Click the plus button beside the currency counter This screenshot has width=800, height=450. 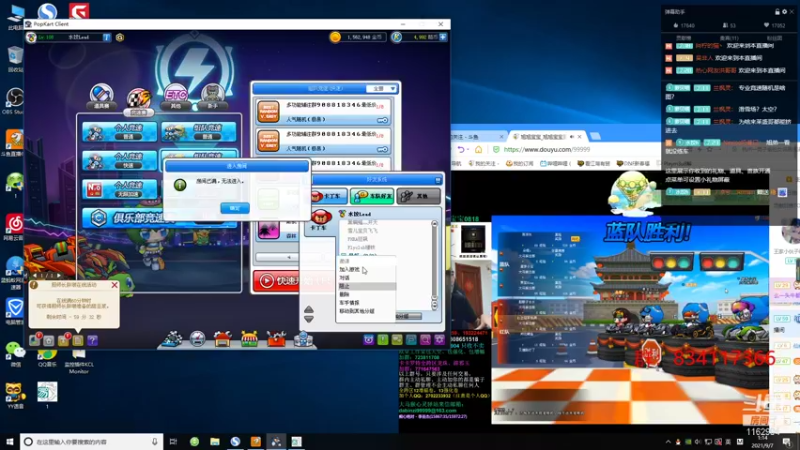443,37
